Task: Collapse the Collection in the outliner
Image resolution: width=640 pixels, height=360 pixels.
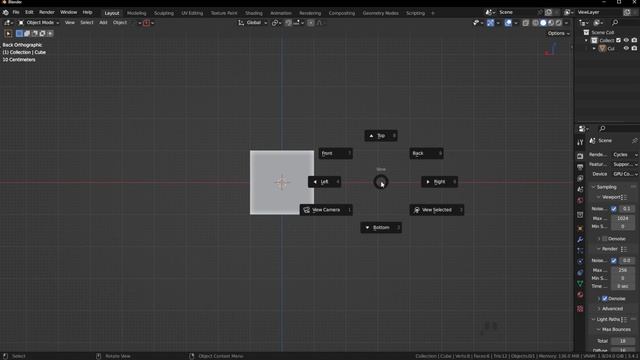Action: coord(587,40)
